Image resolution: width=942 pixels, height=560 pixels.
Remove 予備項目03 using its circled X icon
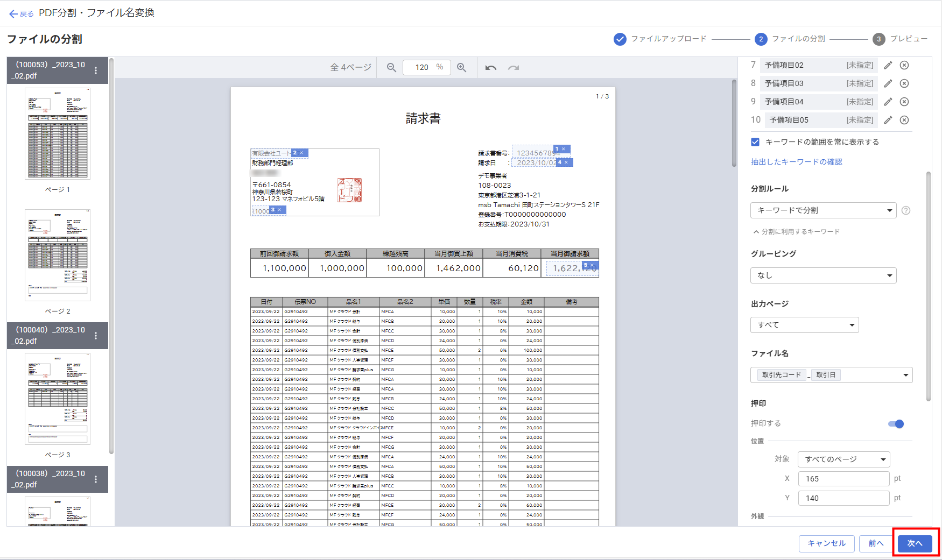(904, 83)
